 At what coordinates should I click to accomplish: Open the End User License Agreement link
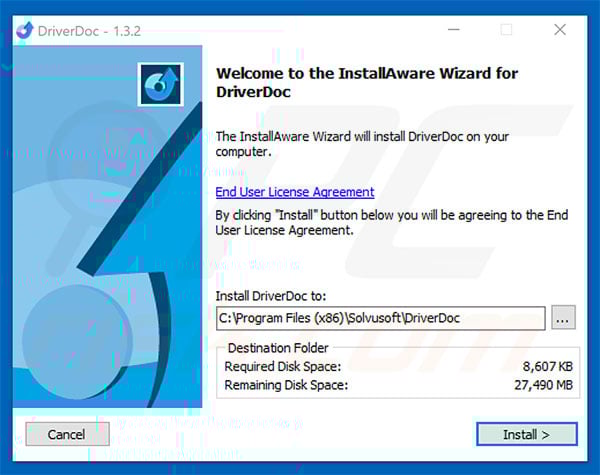tap(295, 192)
